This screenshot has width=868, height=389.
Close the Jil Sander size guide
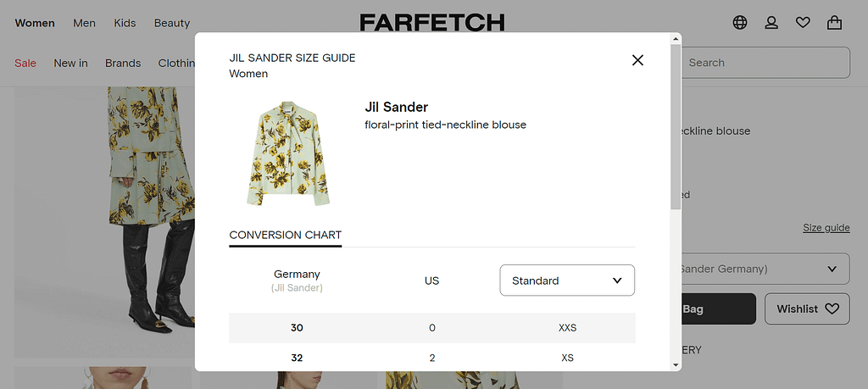coord(637,60)
